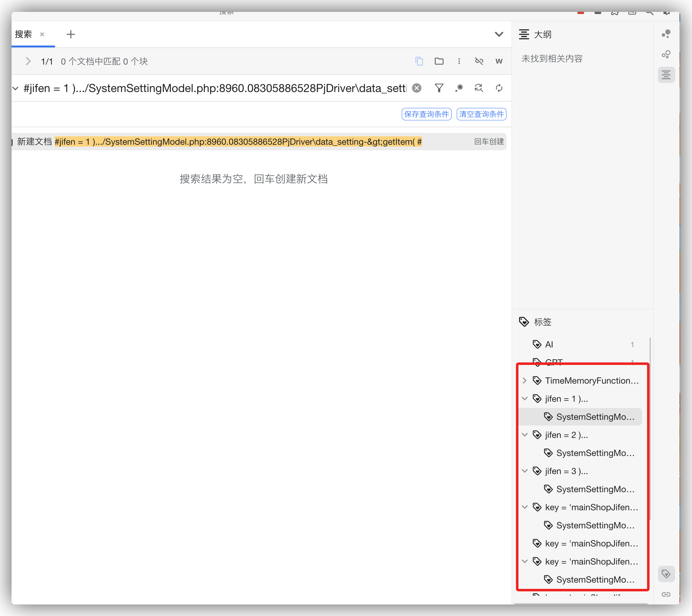
Task: Click 清空查询条件 button
Action: point(481,114)
